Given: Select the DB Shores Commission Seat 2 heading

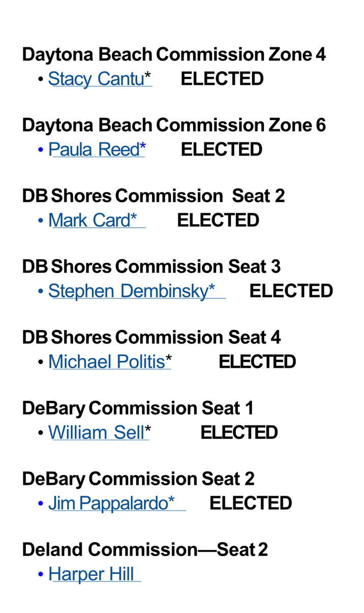Looking at the screenshot, I should (153, 196).
